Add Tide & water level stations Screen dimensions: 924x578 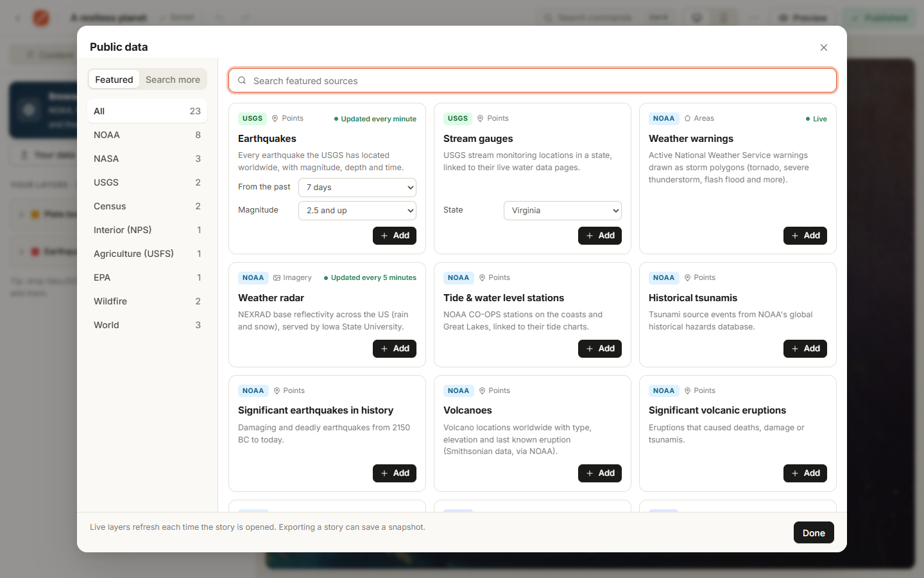[600, 349]
